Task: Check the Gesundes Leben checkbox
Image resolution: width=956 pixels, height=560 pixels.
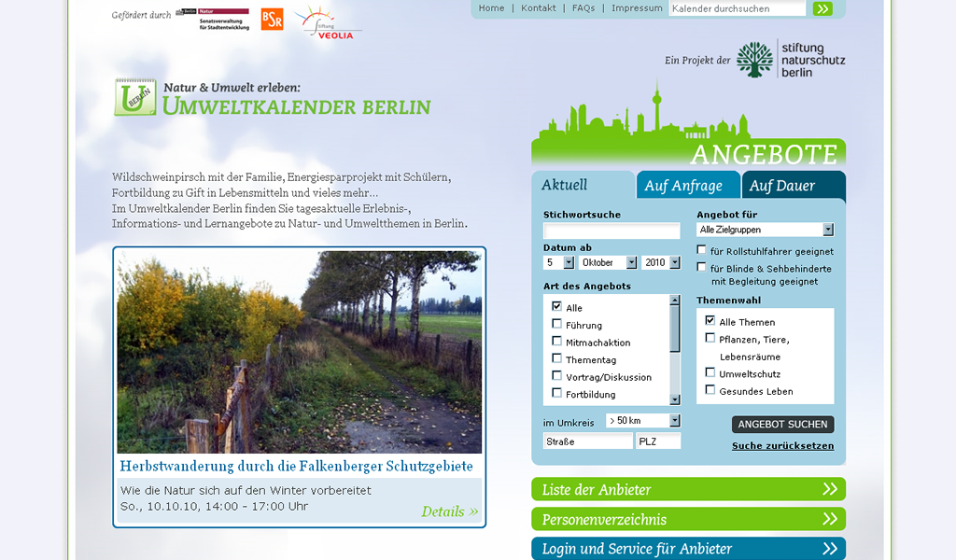Action: click(710, 389)
